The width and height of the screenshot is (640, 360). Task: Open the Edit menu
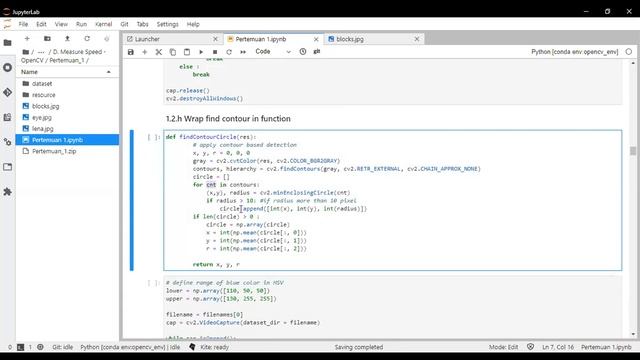tap(41, 24)
